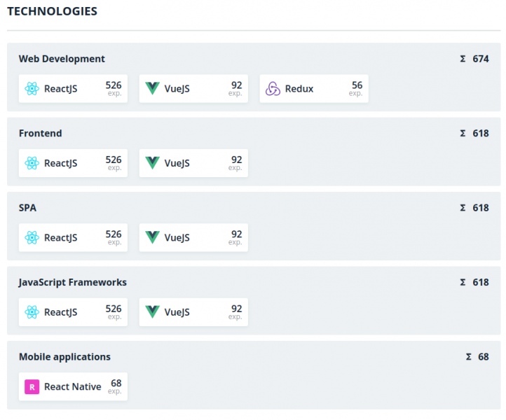Click the VueJS logo under JavaScript Frameworks
Screen dimensions: 506x420
[x=152, y=312]
